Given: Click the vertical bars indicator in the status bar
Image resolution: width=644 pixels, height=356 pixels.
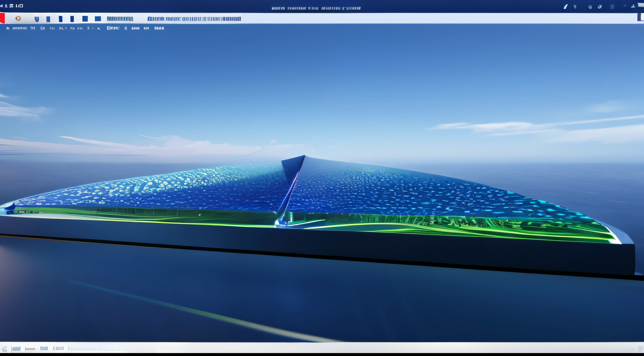Looking at the screenshot, I should [x=44, y=348].
